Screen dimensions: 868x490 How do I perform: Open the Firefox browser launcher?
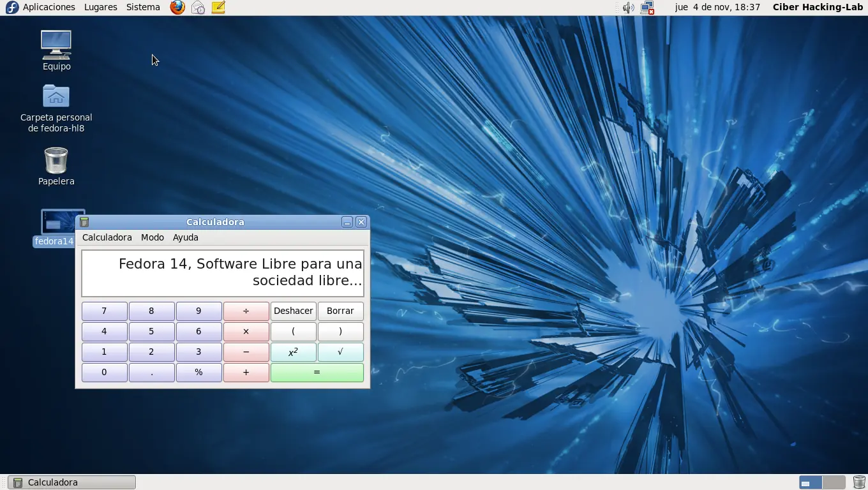177,8
